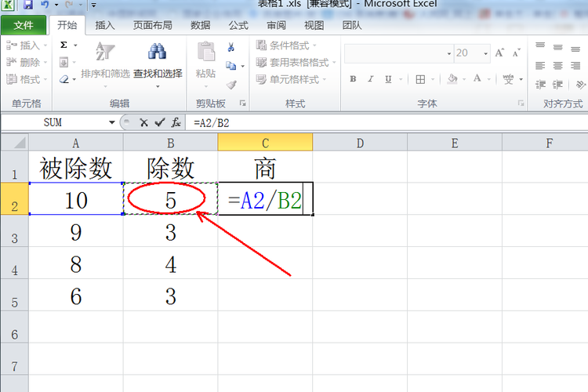The height and width of the screenshot is (392, 588).
Task: Confirm formula with checkmark icon
Action: tap(160, 122)
